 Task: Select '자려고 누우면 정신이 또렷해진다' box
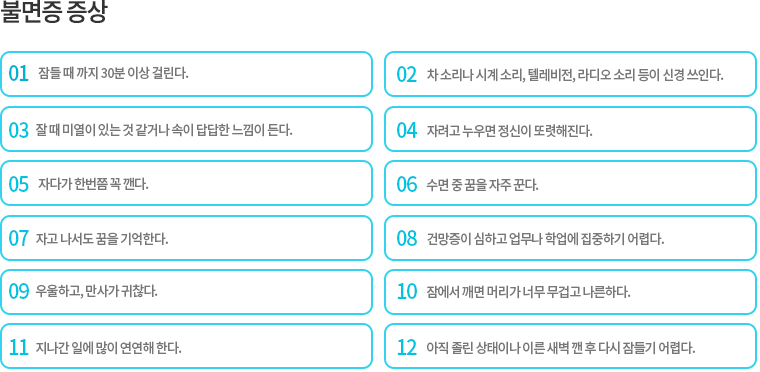[x=570, y=129]
